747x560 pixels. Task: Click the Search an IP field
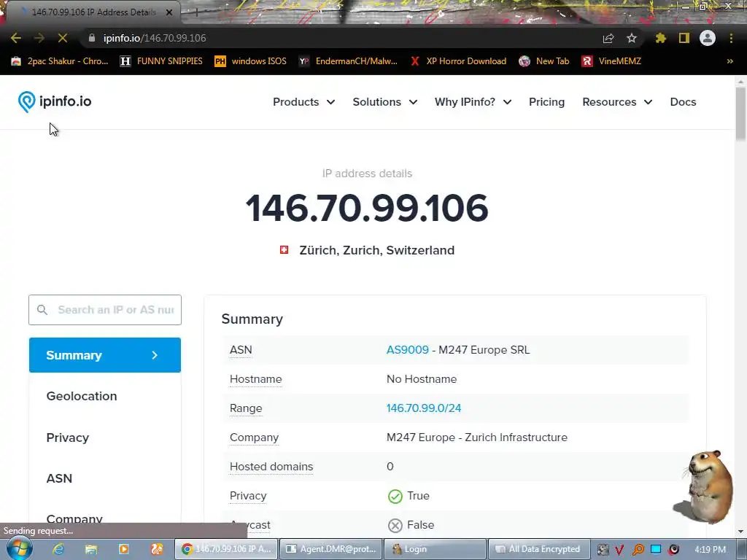pos(105,310)
